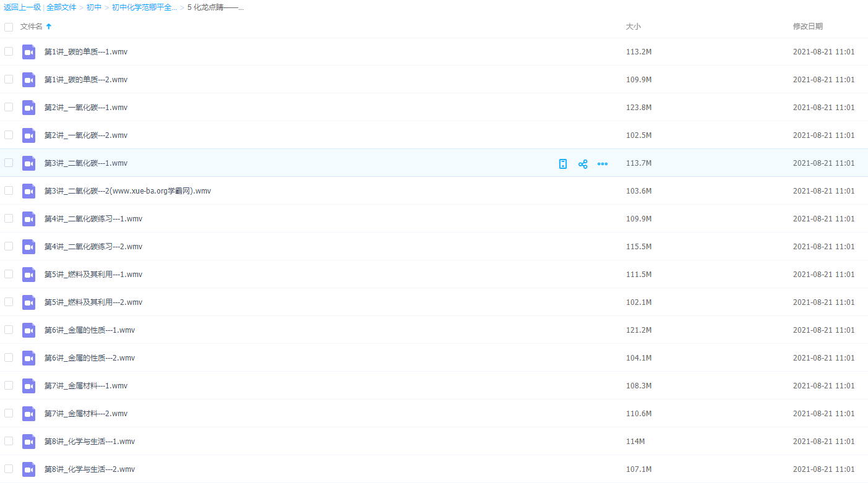The image size is (868, 483).
Task: Open breadcrumb folder 初中化学范卿平全...
Action: pos(144,7)
